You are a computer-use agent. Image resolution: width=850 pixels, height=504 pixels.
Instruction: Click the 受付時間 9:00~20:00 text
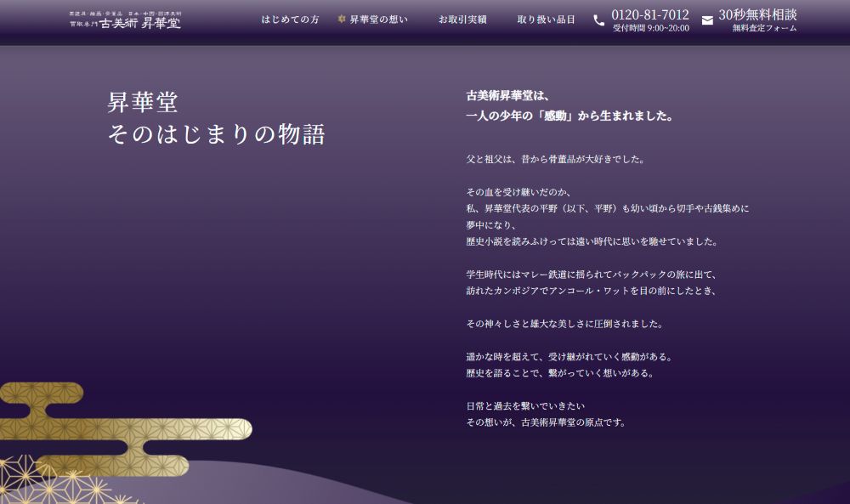(x=651, y=28)
